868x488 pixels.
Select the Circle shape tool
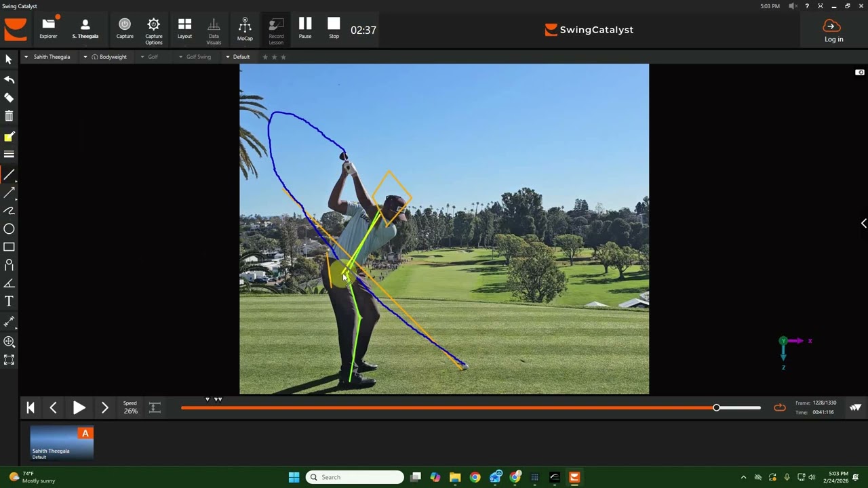[9, 229]
